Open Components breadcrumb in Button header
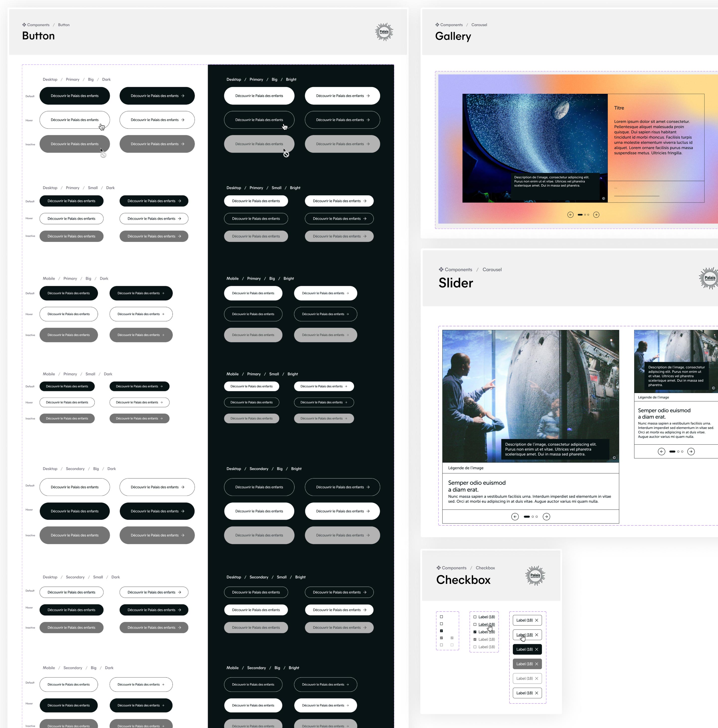Screen dimensions: 718x728 38,25
